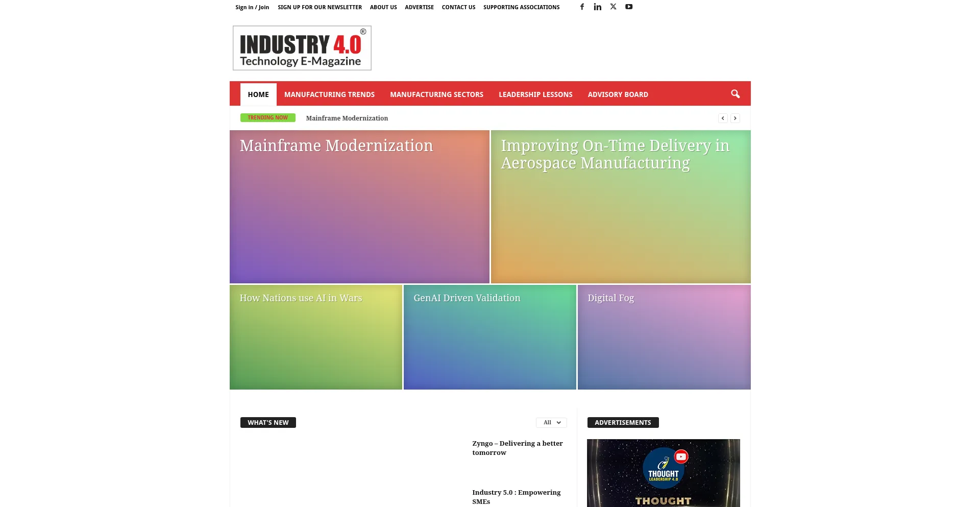The width and height of the screenshot is (980, 507).
Task: Open Mainframe Modernization featured tile
Action: click(x=359, y=207)
